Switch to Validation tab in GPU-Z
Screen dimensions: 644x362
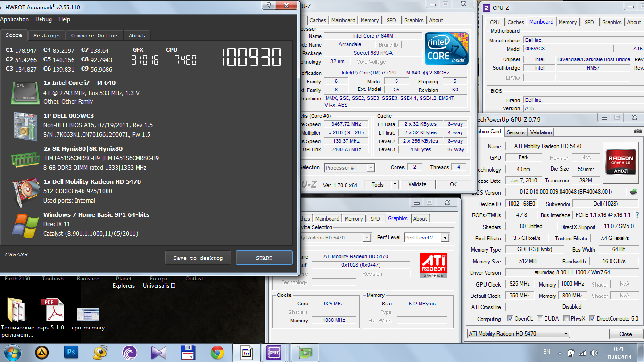click(541, 132)
